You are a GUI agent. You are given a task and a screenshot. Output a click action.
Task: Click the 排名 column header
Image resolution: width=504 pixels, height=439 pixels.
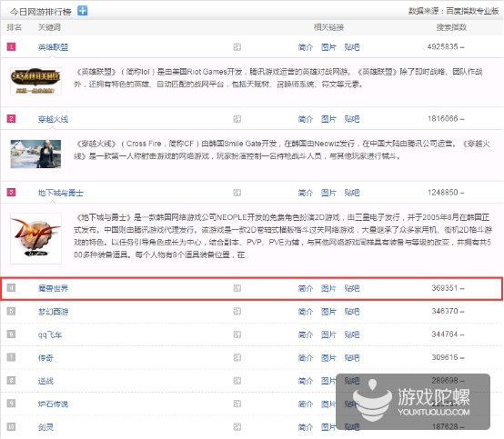[x=15, y=27]
